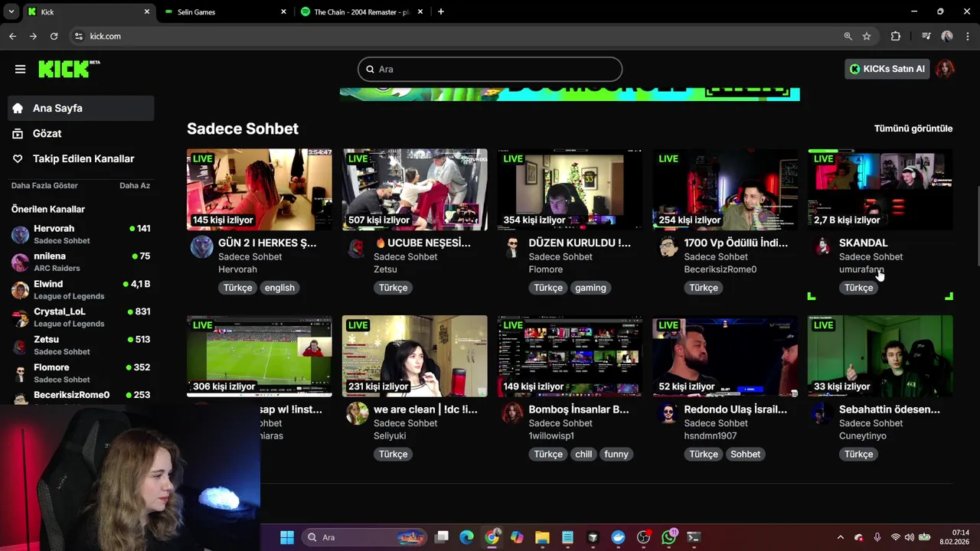Reload the page in Chrome
The image size is (980, 551).
tap(54, 36)
